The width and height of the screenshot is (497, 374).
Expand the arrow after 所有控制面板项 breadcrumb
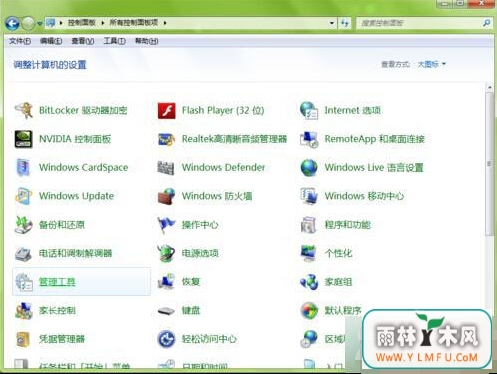coord(165,23)
